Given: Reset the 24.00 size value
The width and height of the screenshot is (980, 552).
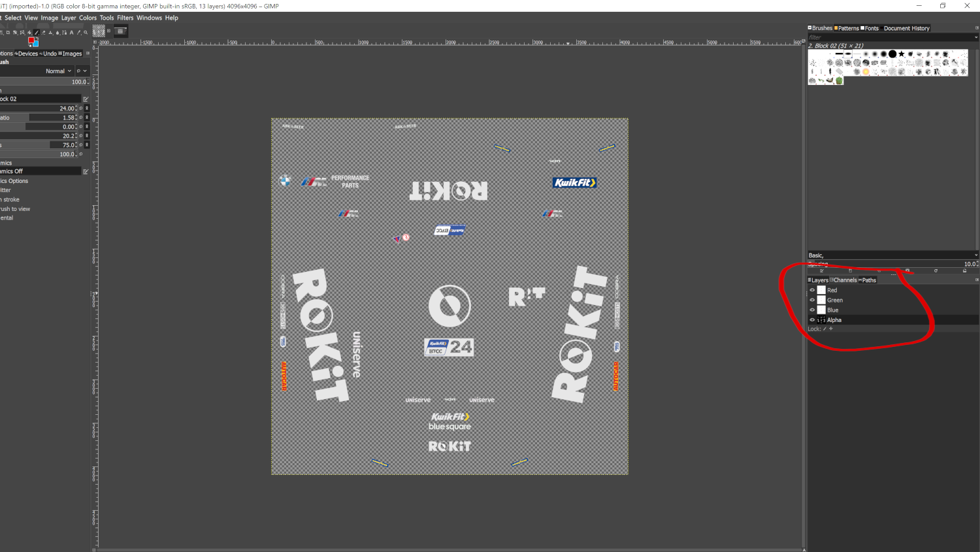Looking at the screenshot, I should tap(81, 108).
